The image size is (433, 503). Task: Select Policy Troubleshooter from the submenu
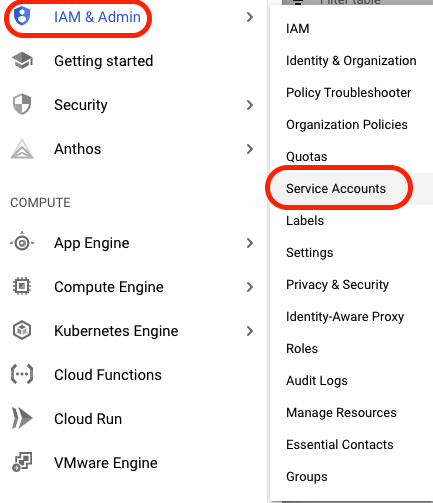pos(349,93)
